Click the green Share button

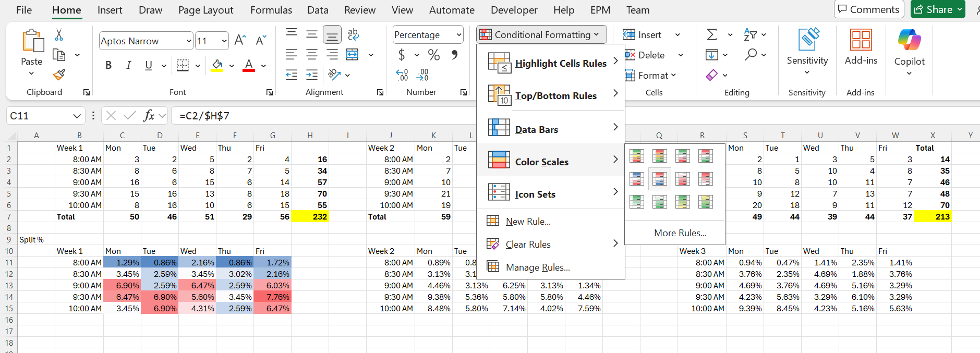tap(938, 9)
